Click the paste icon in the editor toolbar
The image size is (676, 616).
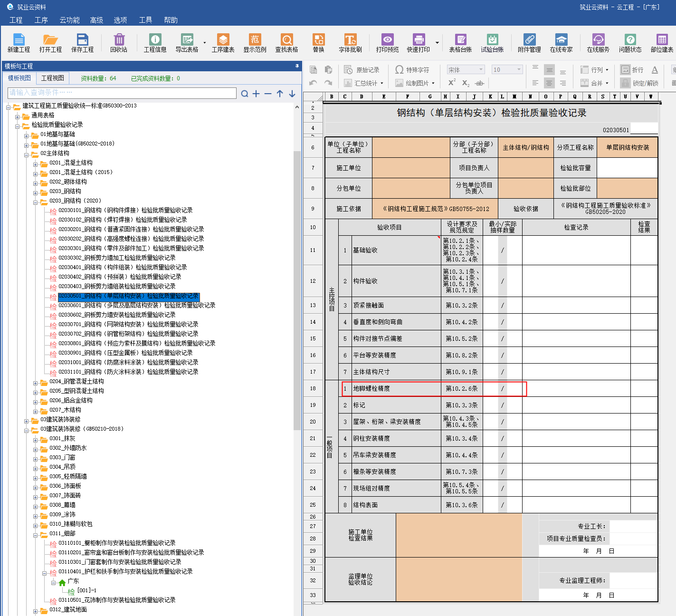[328, 70]
